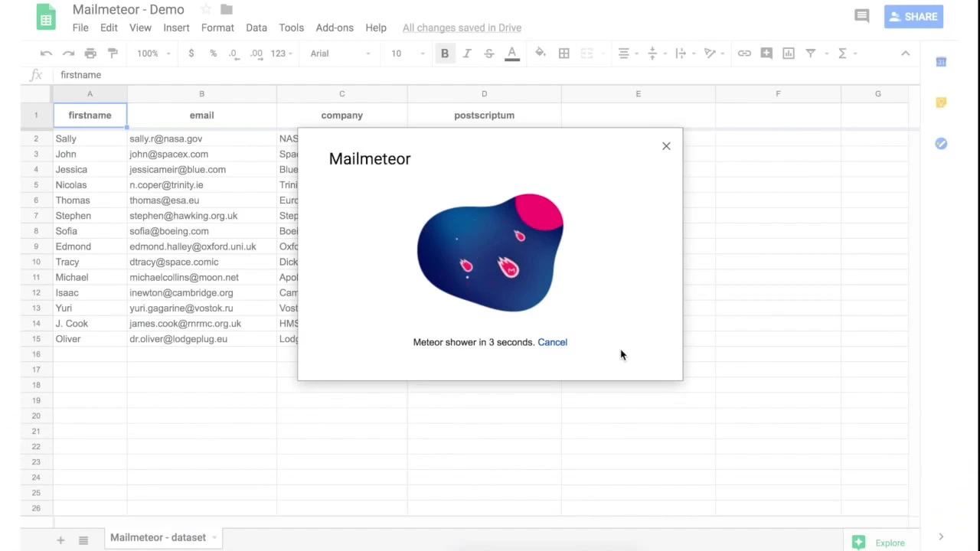Image resolution: width=980 pixels, height=551 pixels.
Task: Select column B header
Action: tap(202, 93)
